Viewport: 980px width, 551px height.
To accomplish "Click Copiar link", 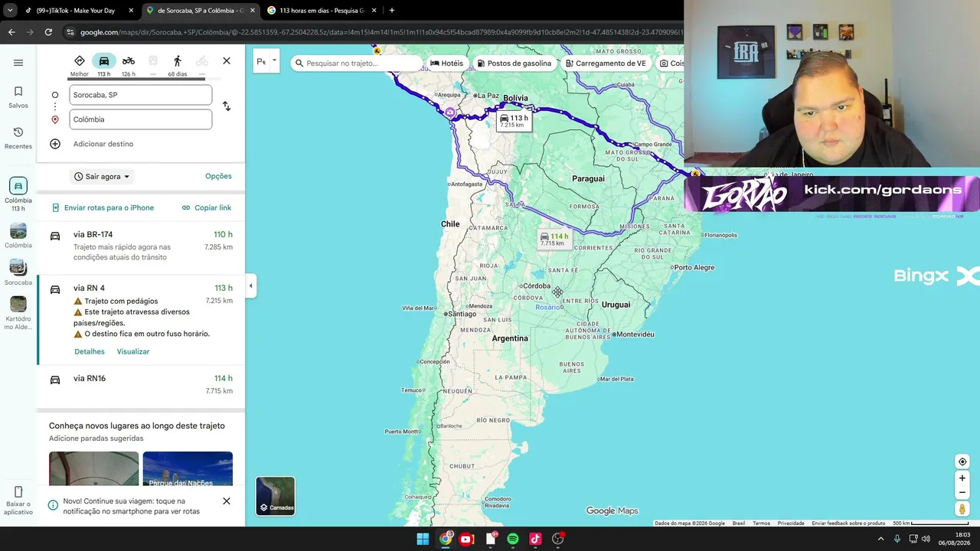I will (207, 207).
